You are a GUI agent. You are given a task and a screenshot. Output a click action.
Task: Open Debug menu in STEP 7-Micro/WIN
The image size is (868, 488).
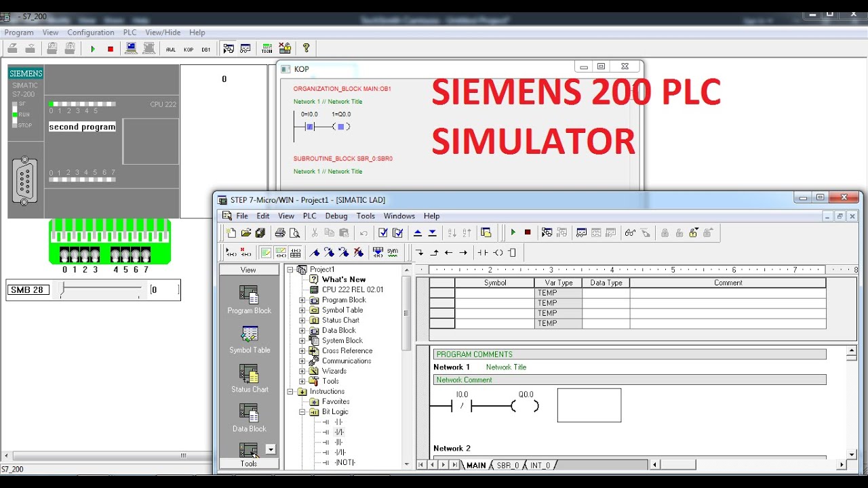[336, 216]
